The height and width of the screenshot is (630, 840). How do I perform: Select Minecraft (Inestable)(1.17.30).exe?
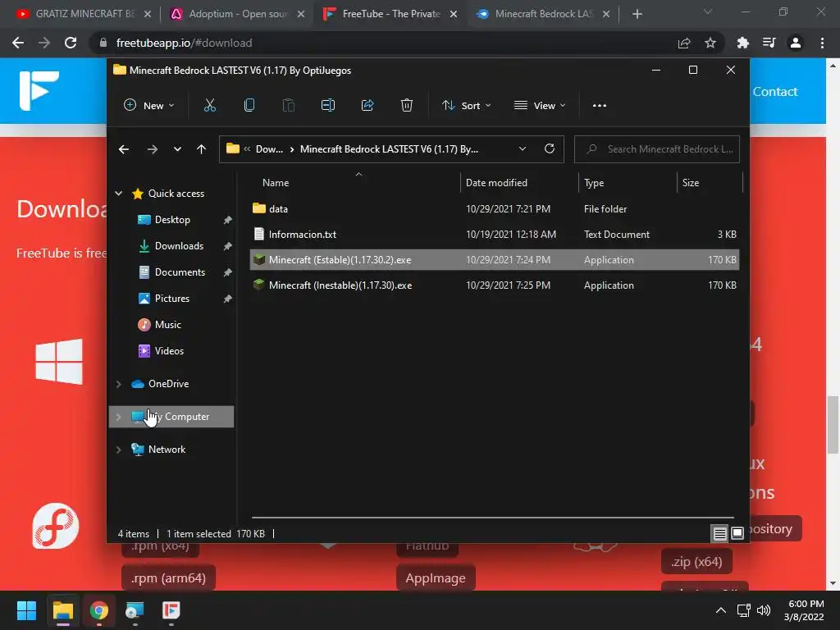coord(494,285)
